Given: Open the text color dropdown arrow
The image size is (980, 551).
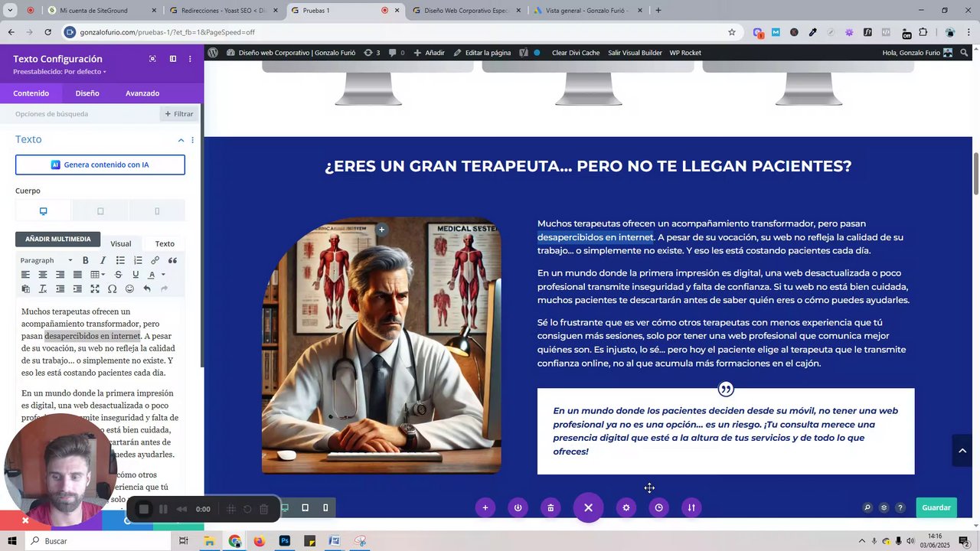Looking at the screenshot, I should (x=163, y=275).
